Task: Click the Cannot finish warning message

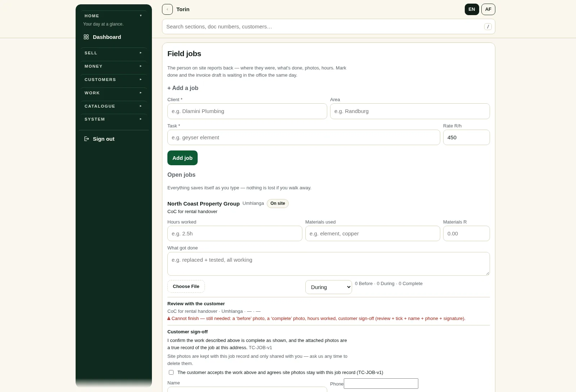Action: [x=316, y=319]
